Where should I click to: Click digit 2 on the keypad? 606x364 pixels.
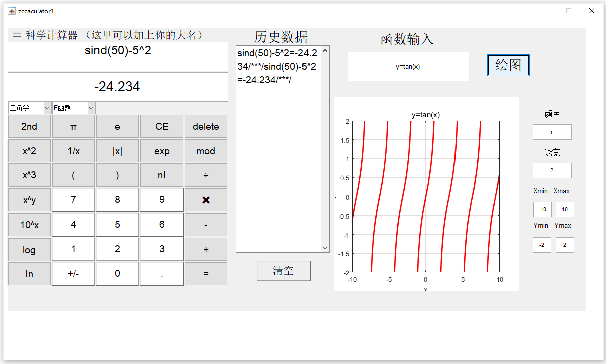(x=117, y=249)
